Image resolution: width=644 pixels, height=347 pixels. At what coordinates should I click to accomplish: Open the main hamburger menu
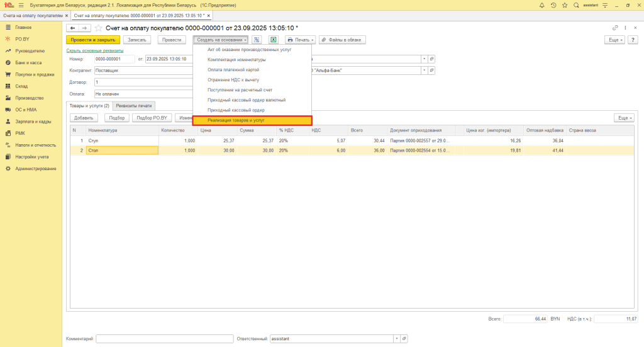(21, 5)
